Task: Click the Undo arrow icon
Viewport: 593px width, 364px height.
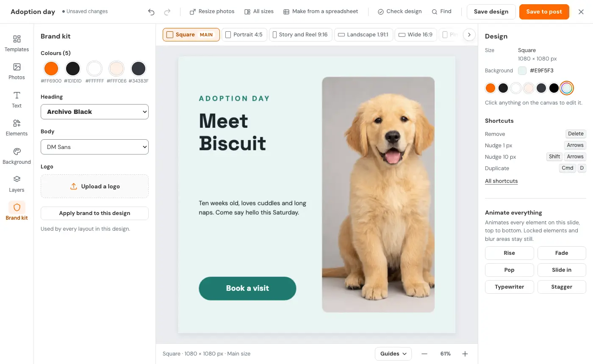Action: click(x=151, y=12)
